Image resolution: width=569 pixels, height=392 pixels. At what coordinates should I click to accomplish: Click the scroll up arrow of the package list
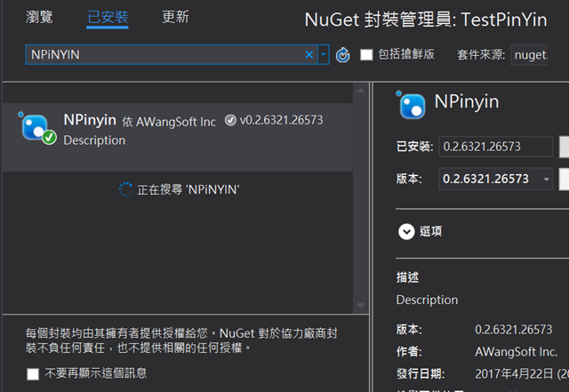[x=361, y=91]
